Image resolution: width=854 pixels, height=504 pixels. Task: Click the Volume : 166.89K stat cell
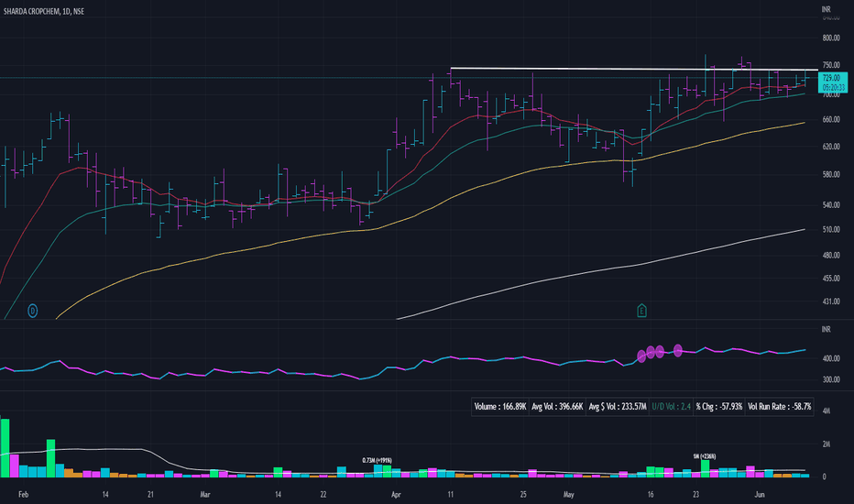(500, 407)
